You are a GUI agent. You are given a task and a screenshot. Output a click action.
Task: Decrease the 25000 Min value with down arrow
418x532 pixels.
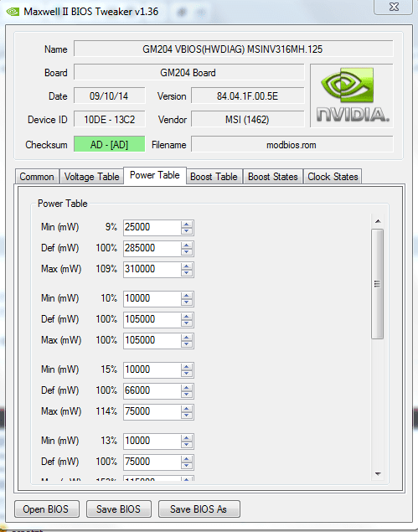click(x=187, y=231)
